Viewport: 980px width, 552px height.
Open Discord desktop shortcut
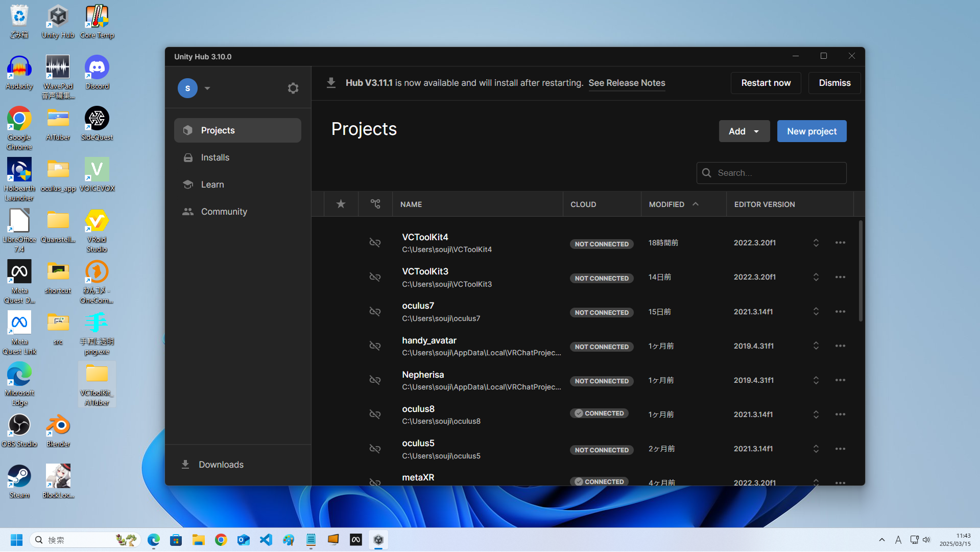point(97,73)
